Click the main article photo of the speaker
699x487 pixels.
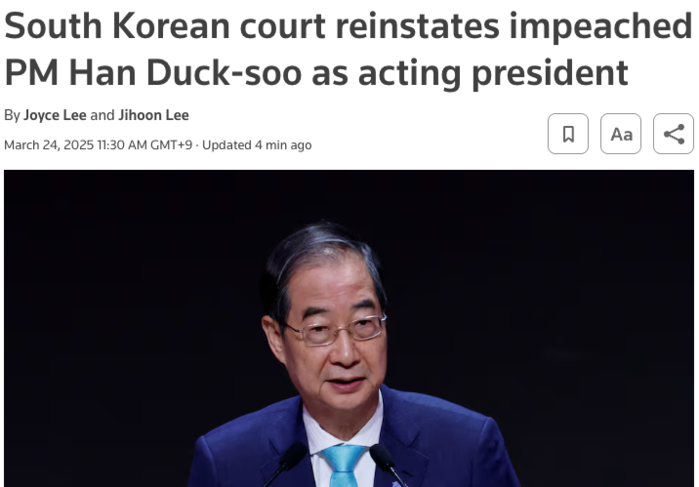(x=349, y=328)
